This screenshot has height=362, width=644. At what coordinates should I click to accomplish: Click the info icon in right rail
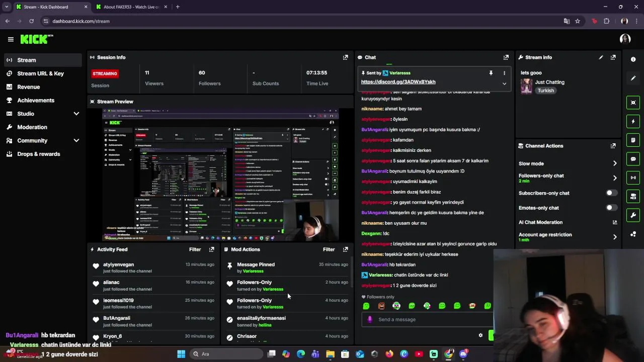(633, 59)
